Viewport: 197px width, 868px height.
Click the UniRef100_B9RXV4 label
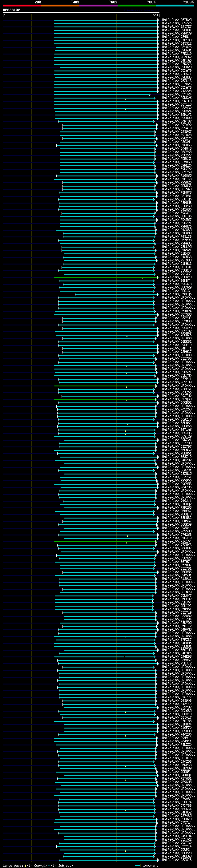click(x=176, y=111)
